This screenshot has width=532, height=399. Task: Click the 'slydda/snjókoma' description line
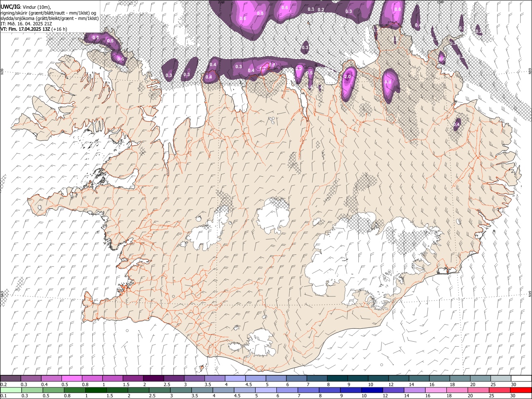tap(49, 18)
